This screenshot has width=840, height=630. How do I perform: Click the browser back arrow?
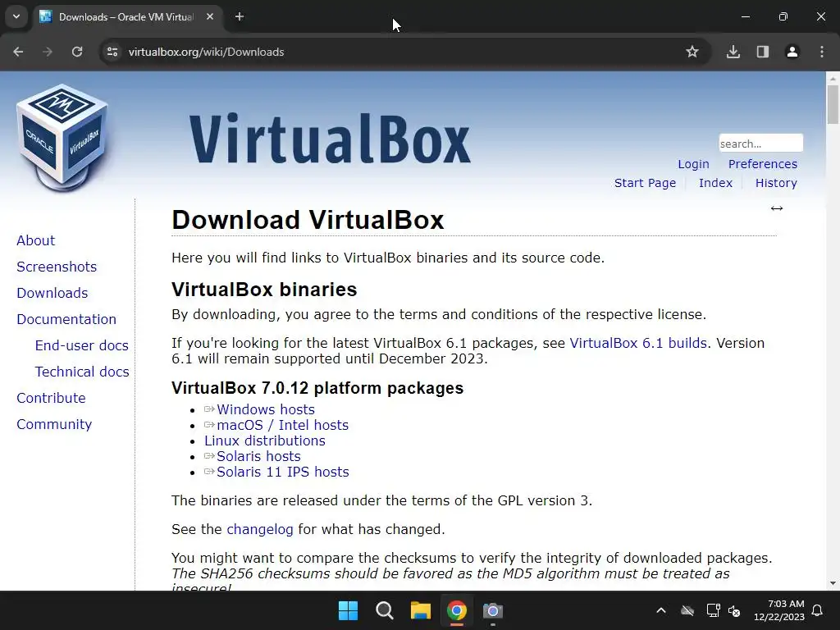coord(18,52)
